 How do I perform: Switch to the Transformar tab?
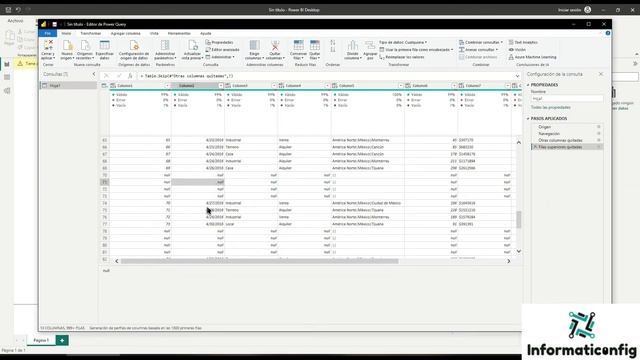[91, 33]
